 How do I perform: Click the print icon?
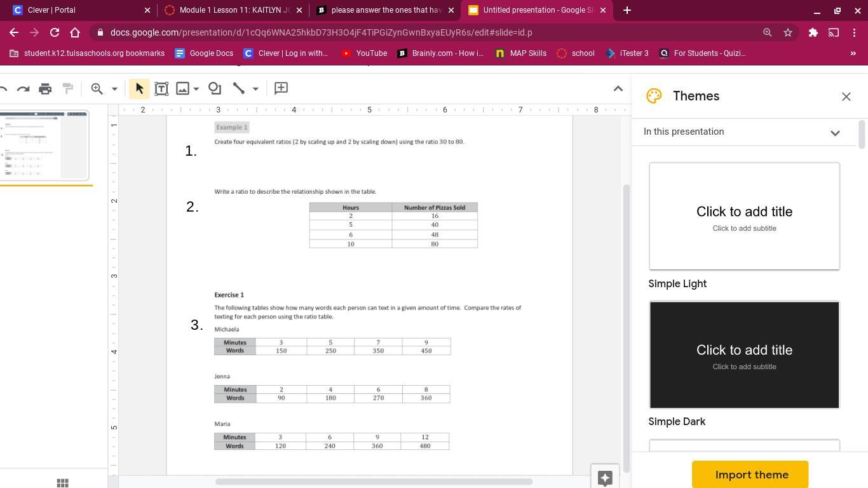click(x=45, y=88)
